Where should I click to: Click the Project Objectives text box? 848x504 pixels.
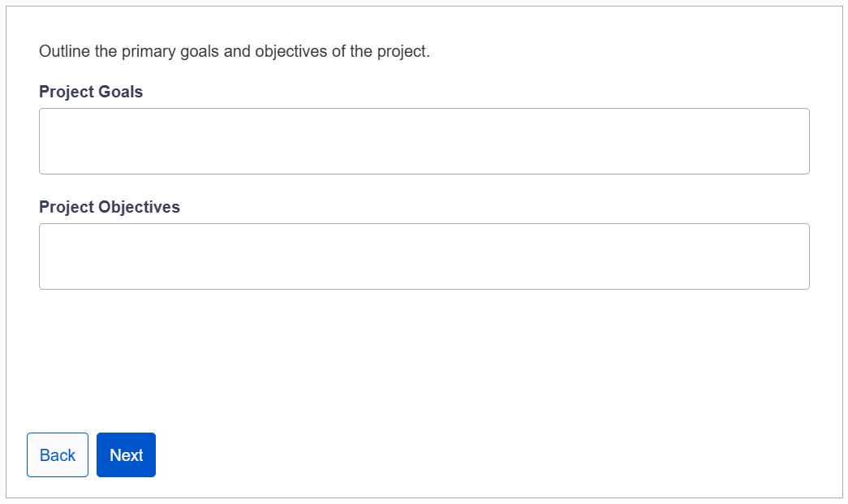(x=424, y=256)
